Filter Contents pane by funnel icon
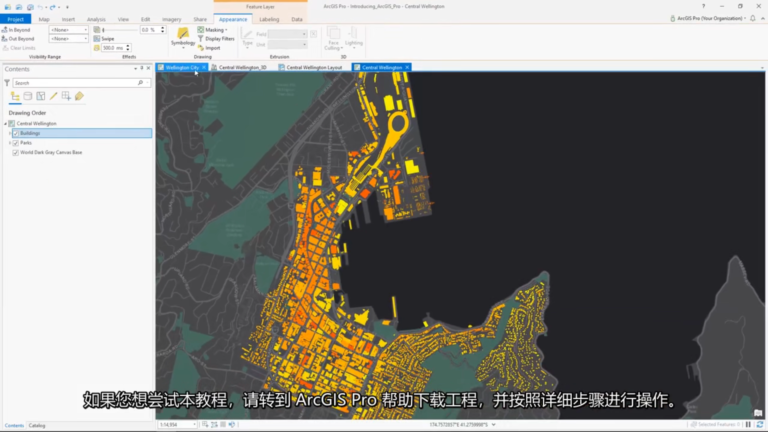The image size is (768, 432). (x=7, y=83)
